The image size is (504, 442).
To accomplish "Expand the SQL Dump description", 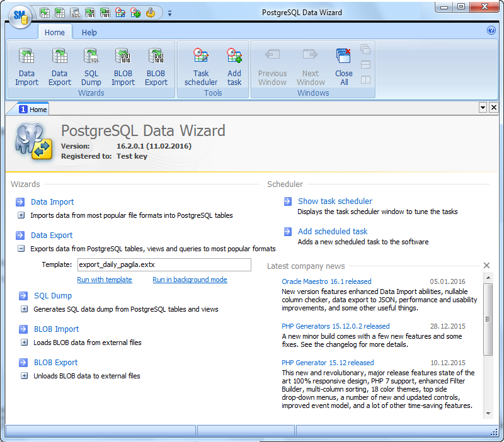I will pyautogui.click(x=23, y=309).
